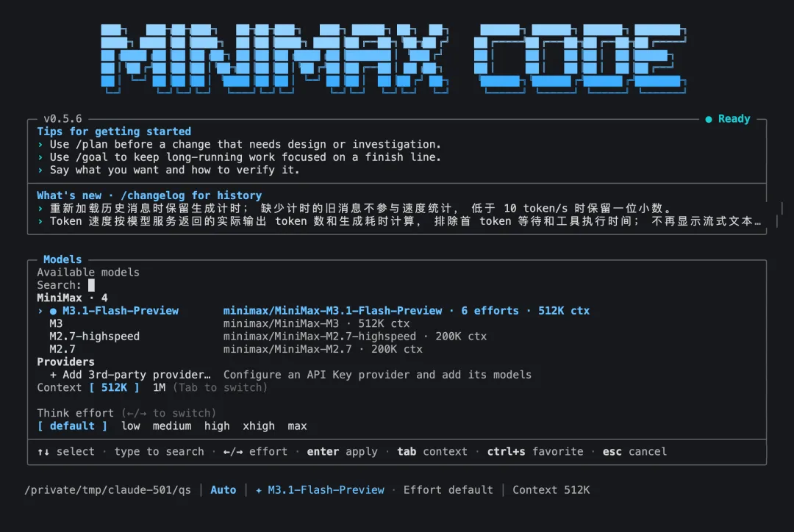Select the M3.1-Flash-Preview model row
This screenshot has height=532, width=794.
(x=314, y=311)
